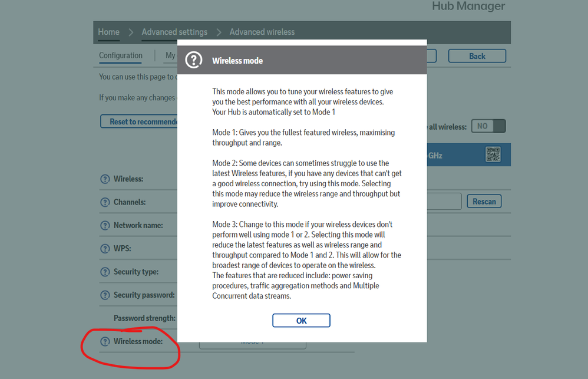Click Reset to recommended button
588x379 pixels.
pyautogui.click(x=139, y=121)
